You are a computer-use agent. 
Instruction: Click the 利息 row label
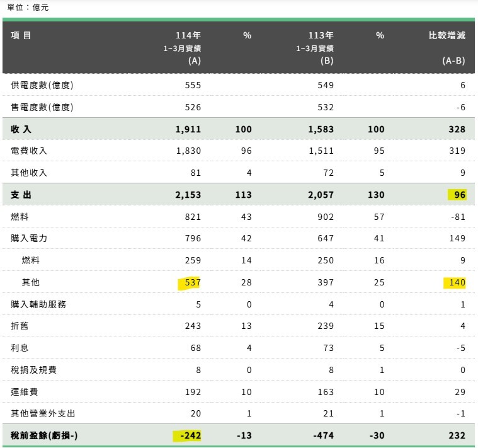19,348
